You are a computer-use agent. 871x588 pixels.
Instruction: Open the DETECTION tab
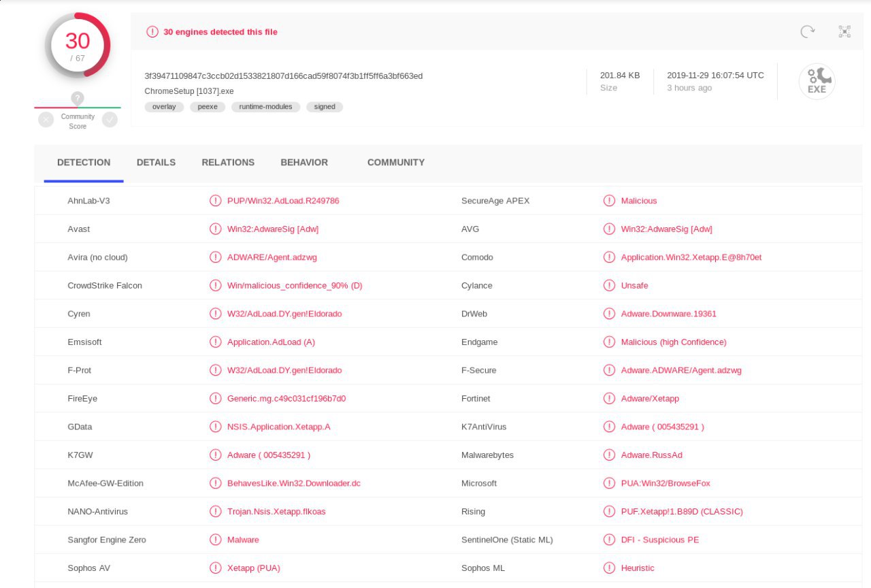tap(84, 163)
